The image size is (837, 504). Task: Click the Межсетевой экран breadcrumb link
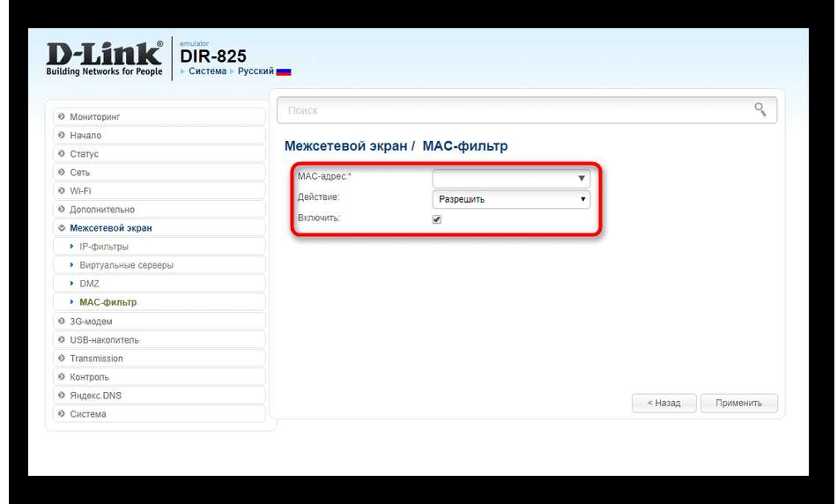click(345, 145)
